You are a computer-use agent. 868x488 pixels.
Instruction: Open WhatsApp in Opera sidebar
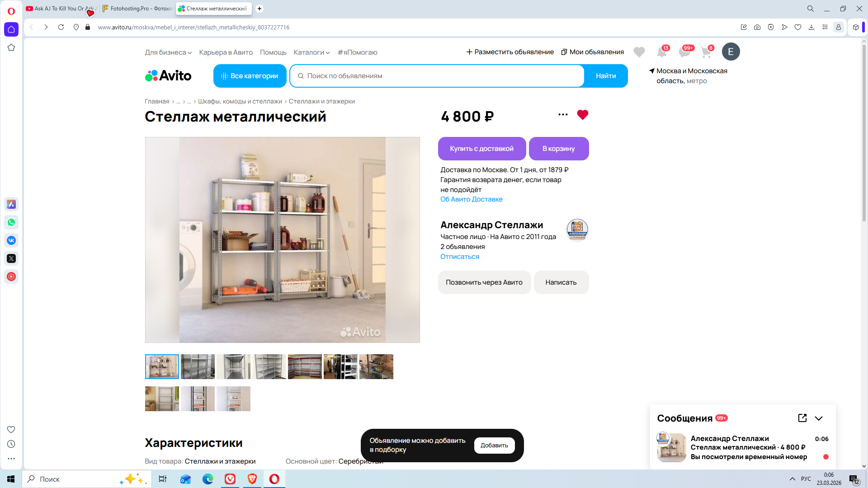point(11,222)
